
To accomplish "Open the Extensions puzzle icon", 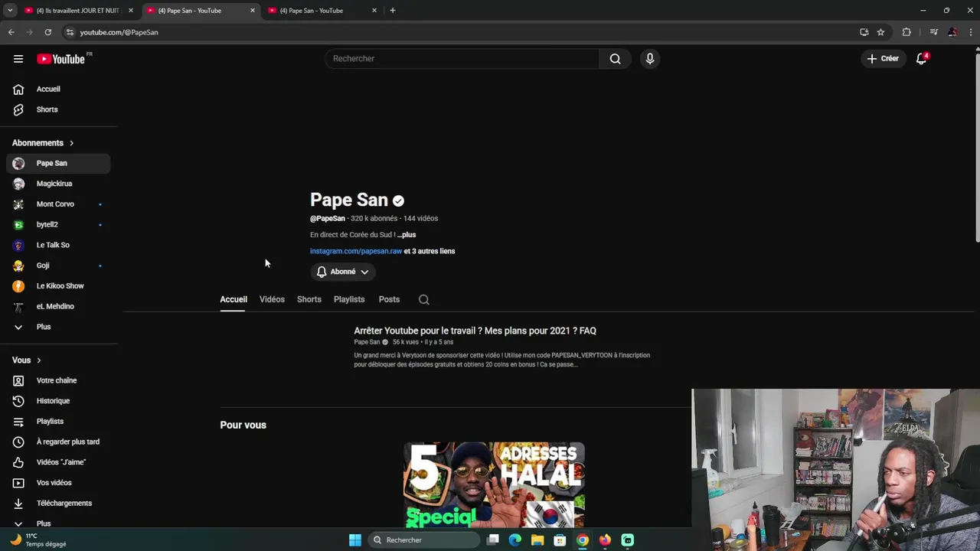I will tap(906, 32).
